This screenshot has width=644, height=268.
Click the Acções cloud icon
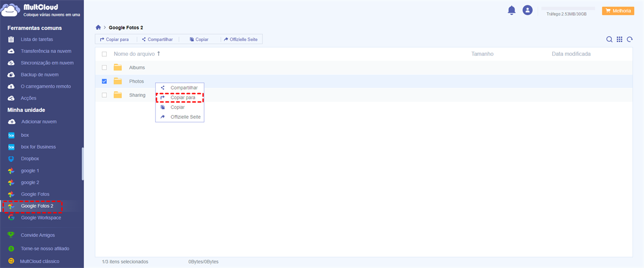pos(11,98)
